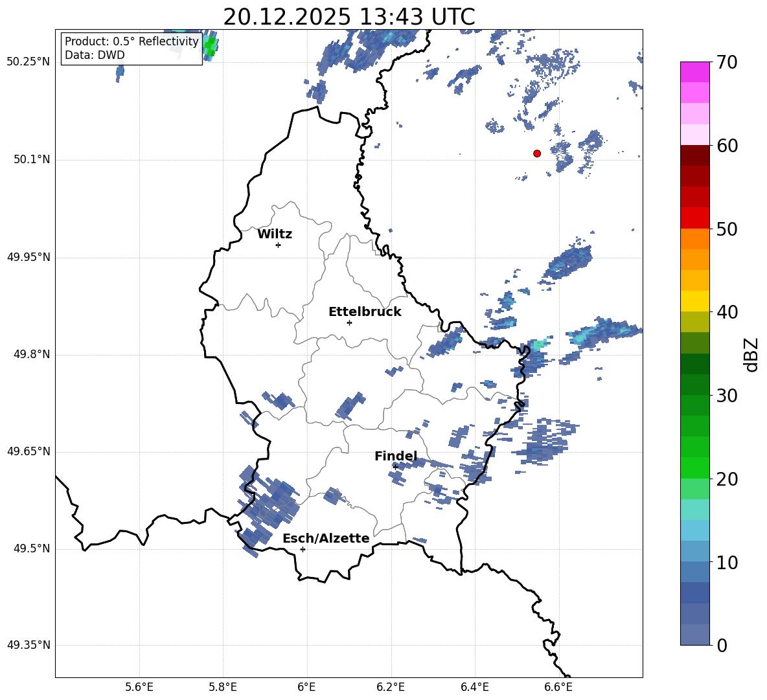767x700 pixels.
Task: Click the yellow swatch above 40 dBZ
Action: (x=694, y=301)
